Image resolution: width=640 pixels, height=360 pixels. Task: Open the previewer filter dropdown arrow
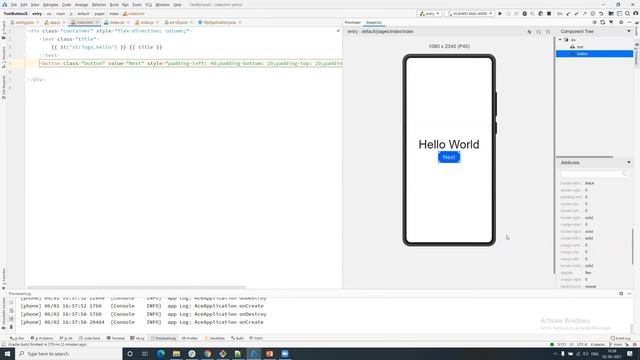click(611, 22)
